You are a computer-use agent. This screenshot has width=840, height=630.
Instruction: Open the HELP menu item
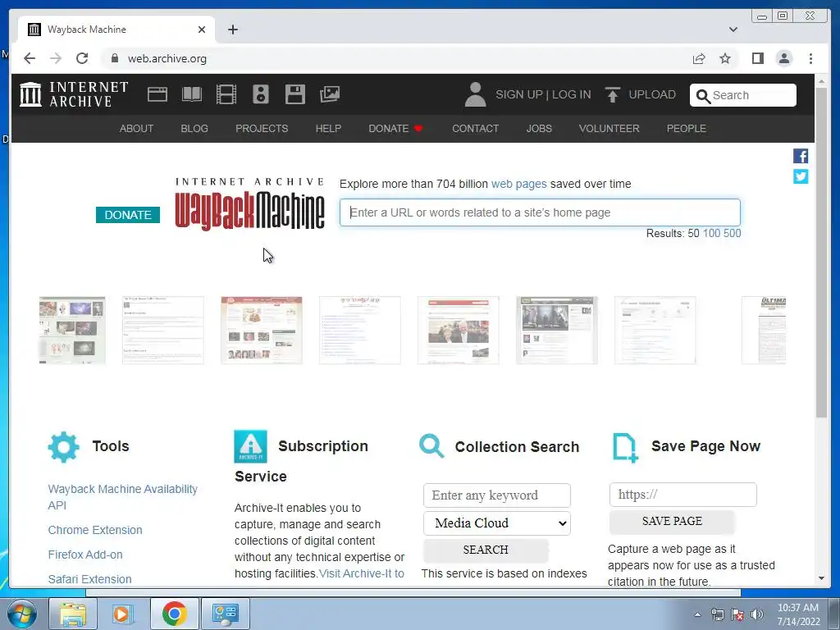pos(328,129)
